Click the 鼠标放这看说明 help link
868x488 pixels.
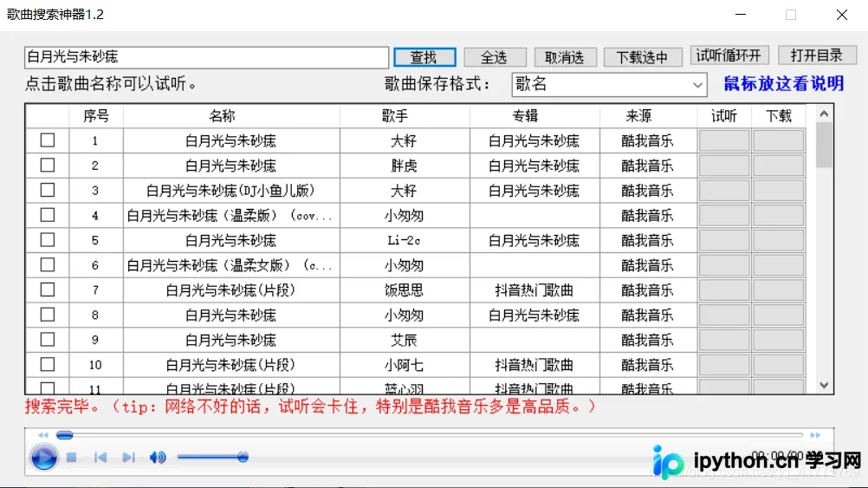(x=784, y=83)
